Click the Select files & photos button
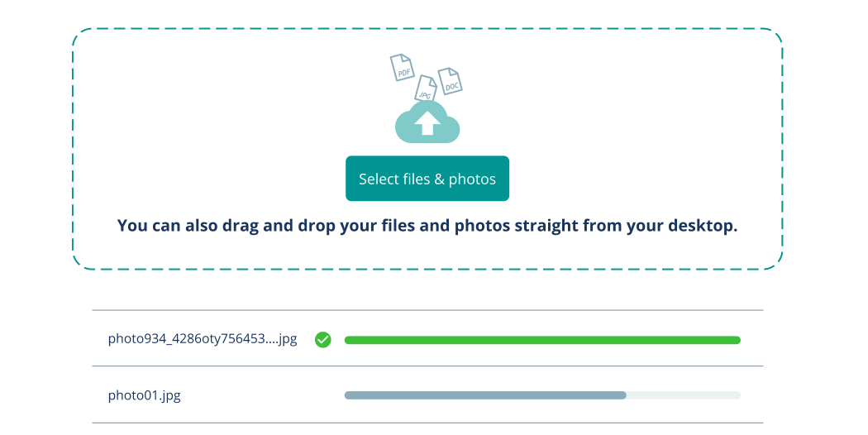The width and height of the screenshot is (868, 435). point(427,179)
